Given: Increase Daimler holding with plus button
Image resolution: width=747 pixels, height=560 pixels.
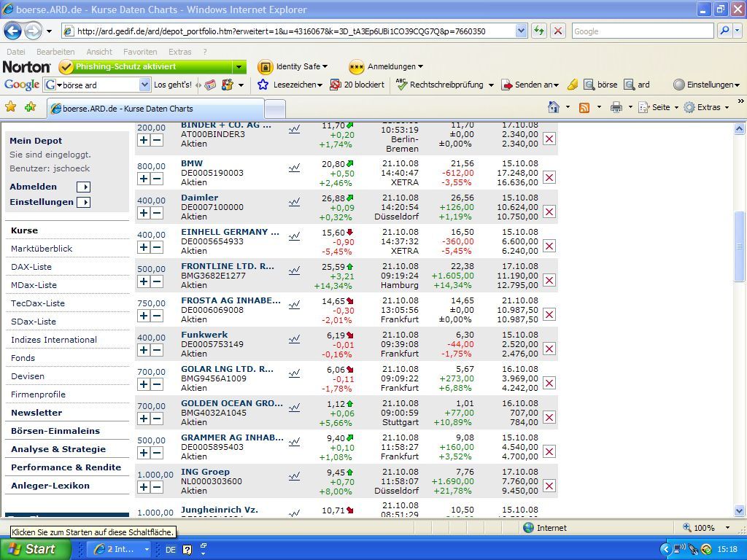Looking at the screenshot, I should [144, 213].
